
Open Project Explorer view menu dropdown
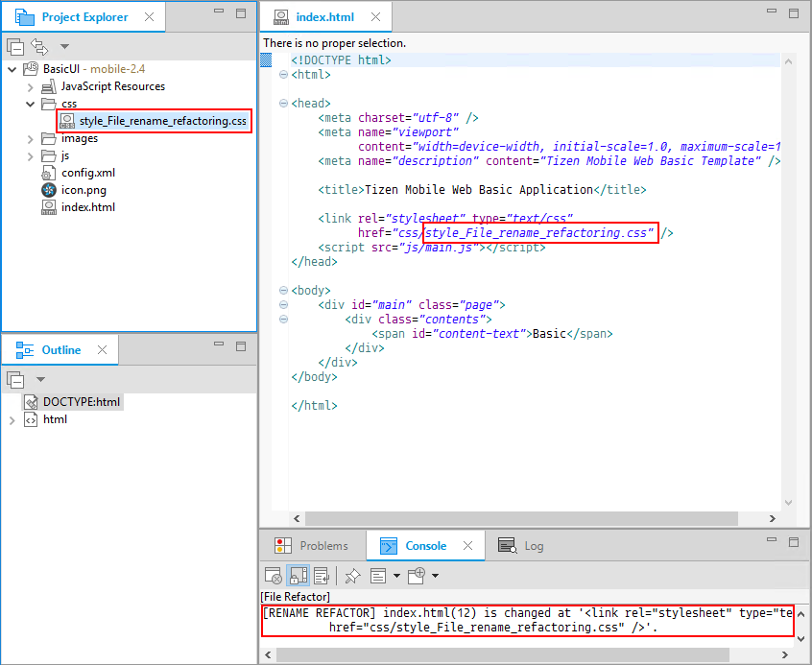[64, 46]
